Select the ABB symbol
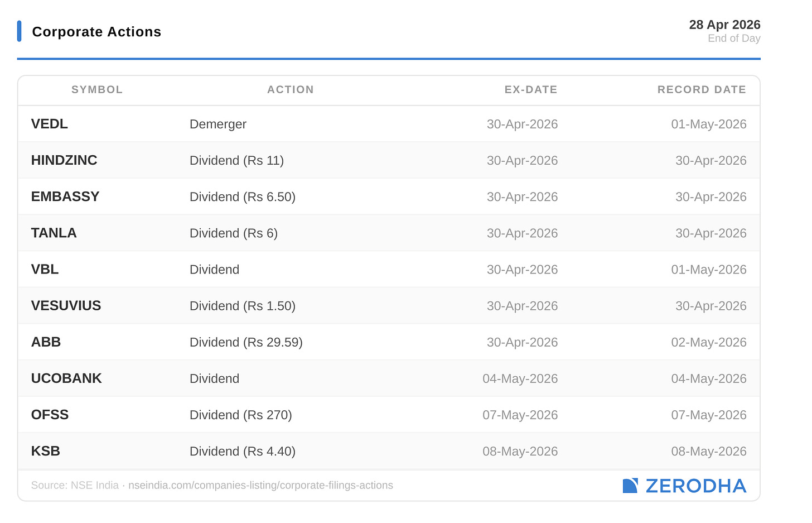The image size is (812, 523). (x=46, y=342)
